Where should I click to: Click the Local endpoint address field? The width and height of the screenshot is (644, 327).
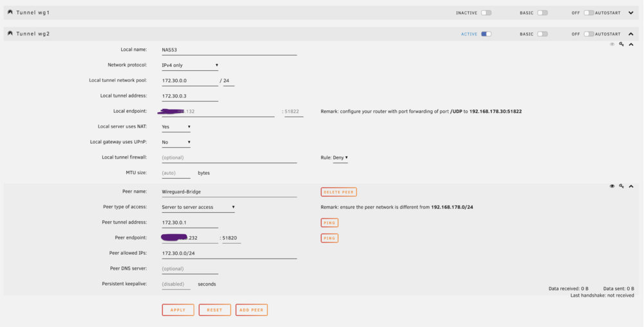(218, 112)
